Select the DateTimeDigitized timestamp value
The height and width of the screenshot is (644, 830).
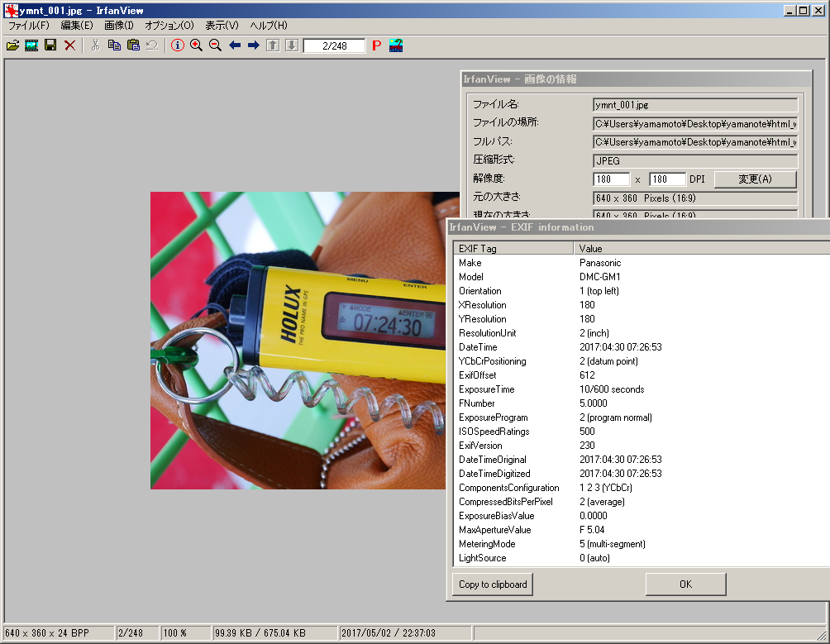(620, 474)
